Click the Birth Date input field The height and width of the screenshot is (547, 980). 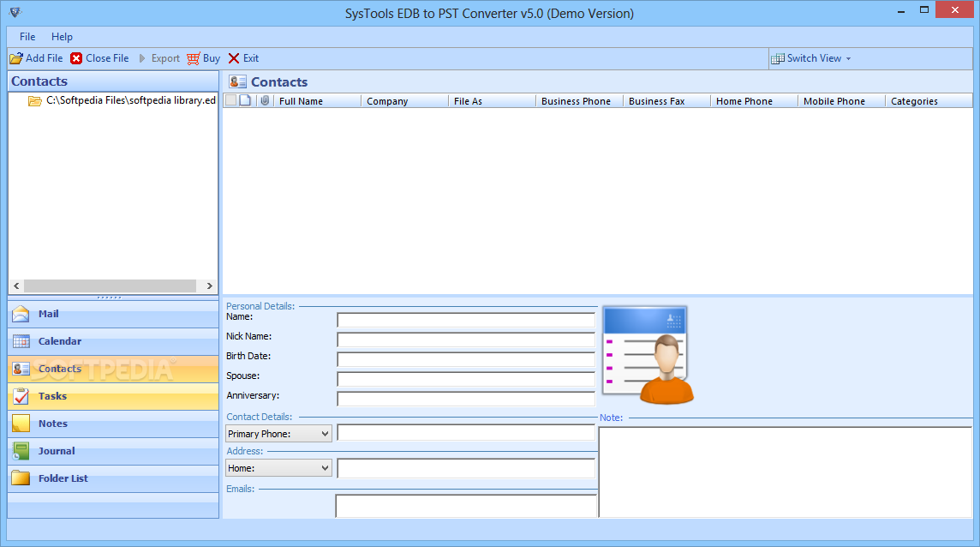[466, 359]
